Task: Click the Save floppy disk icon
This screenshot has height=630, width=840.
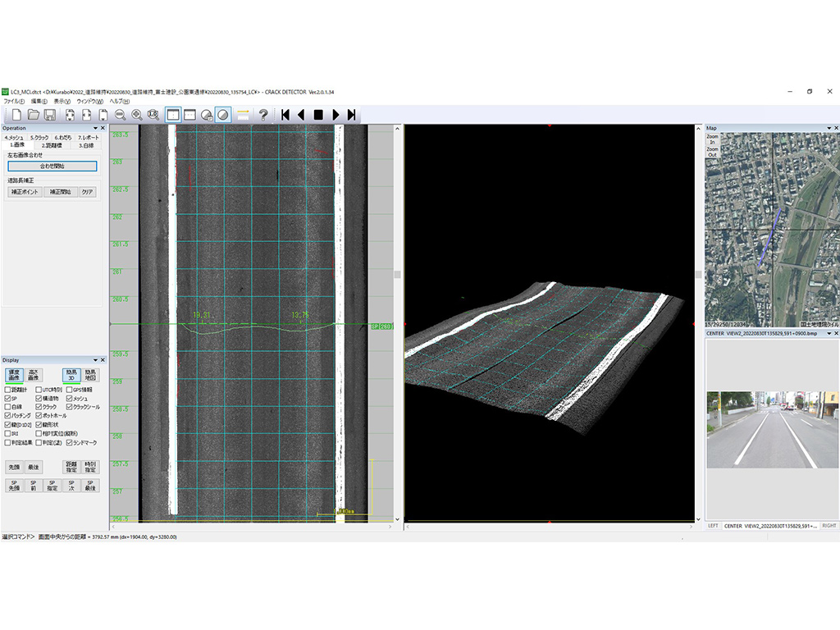Action: tap(50, 115)
